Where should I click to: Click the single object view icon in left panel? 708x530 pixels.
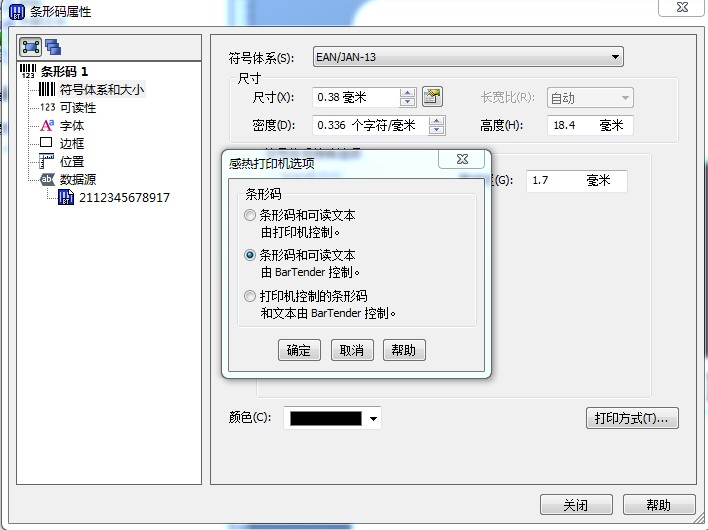click(30, 47)
